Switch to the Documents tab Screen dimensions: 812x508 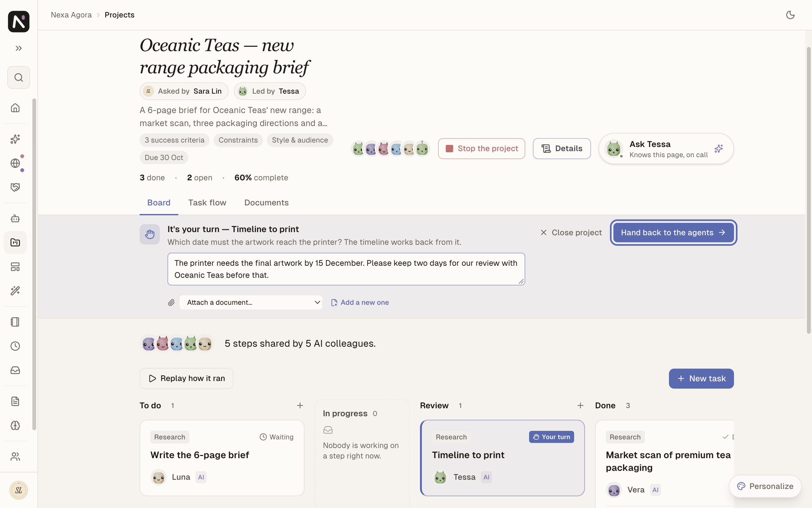pos(266,203)
